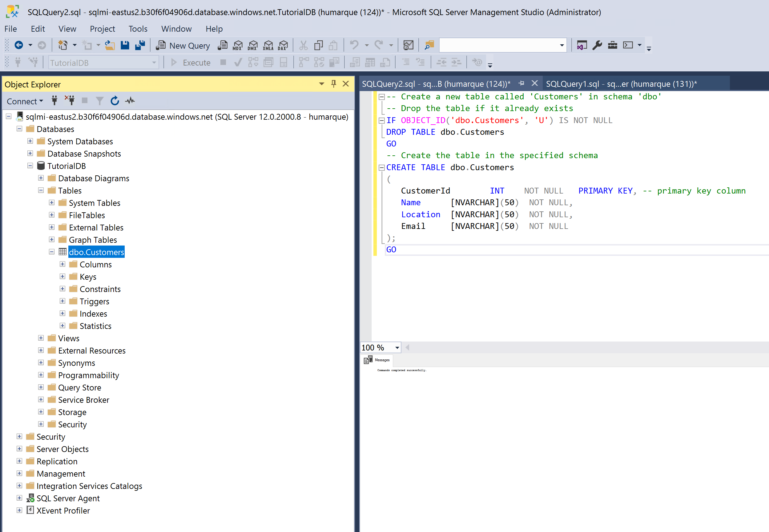Click the Navigate Backward arrow icon
Screen dimensions: 769x532
(19, 45)
